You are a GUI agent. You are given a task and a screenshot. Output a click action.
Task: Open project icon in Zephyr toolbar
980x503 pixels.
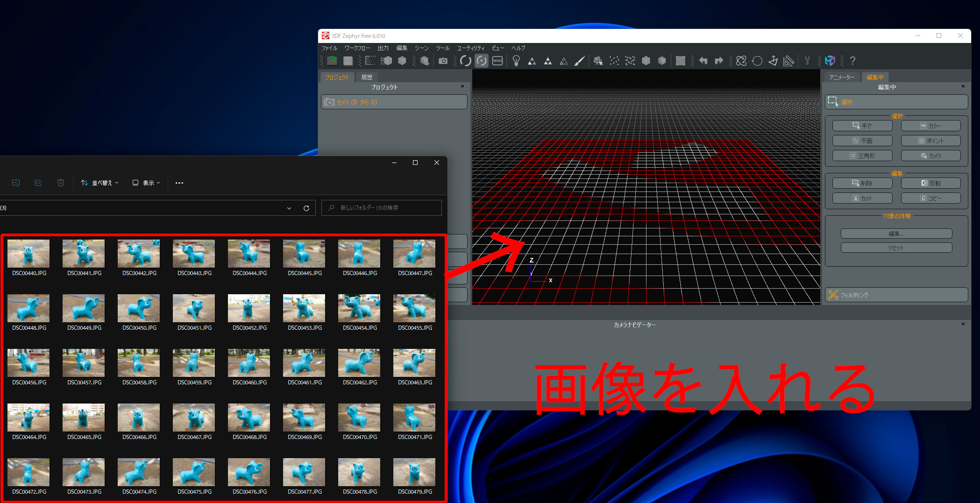(332, 61)
